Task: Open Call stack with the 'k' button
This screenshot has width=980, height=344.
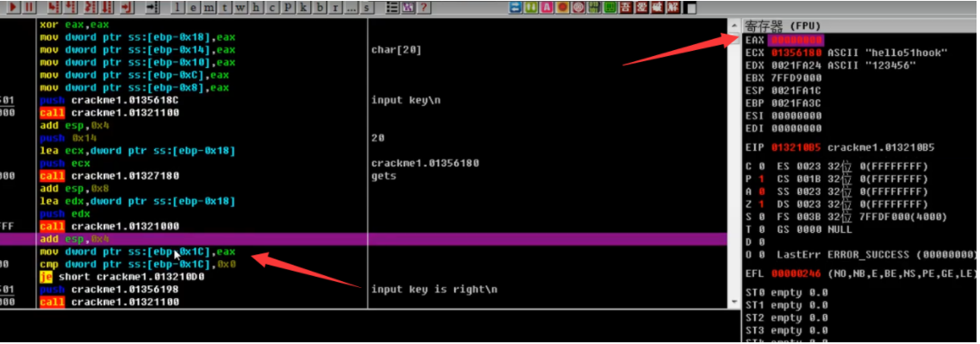Action: pyautogui.click(x=303, y=8)
